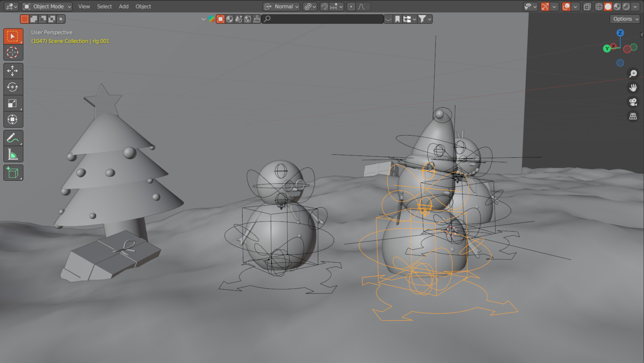
Task: Toggle camera view icon
Action: [633, 102]
